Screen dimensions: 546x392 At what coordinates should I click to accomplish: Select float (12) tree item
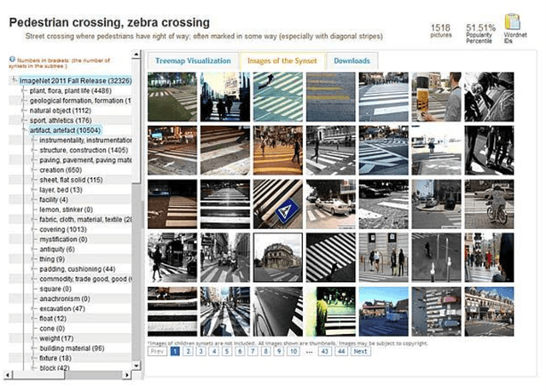tap(53, 318)
